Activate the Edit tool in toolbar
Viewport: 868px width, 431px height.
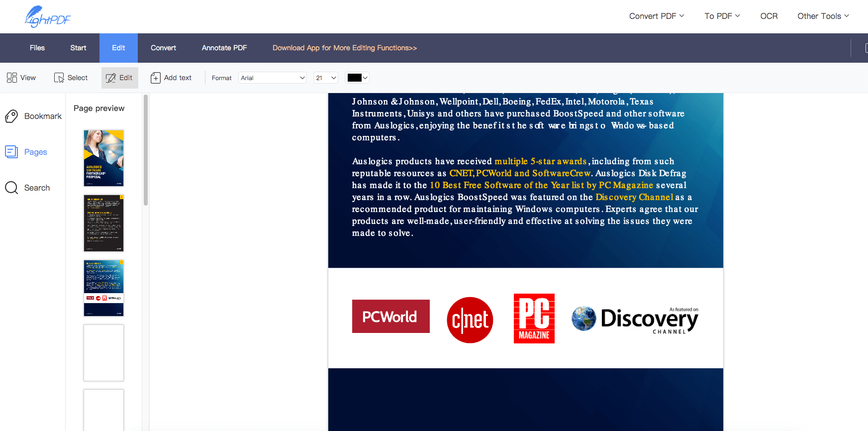pos(120,78)
